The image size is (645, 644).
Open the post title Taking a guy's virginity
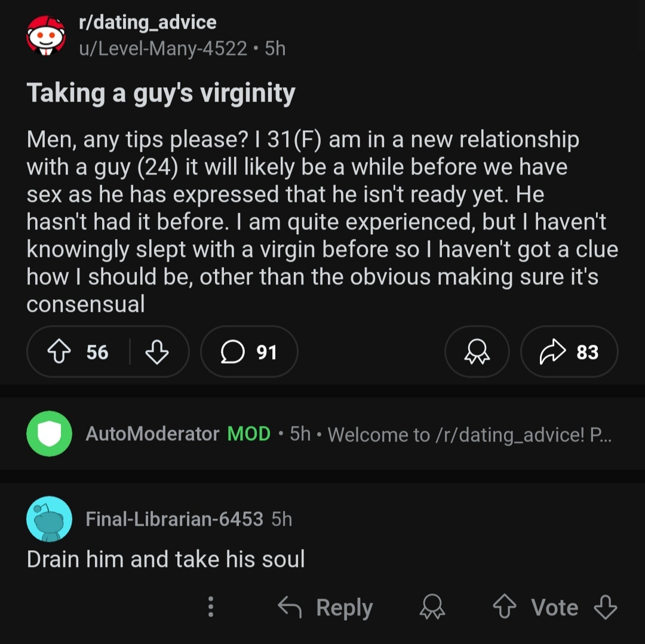161,93
